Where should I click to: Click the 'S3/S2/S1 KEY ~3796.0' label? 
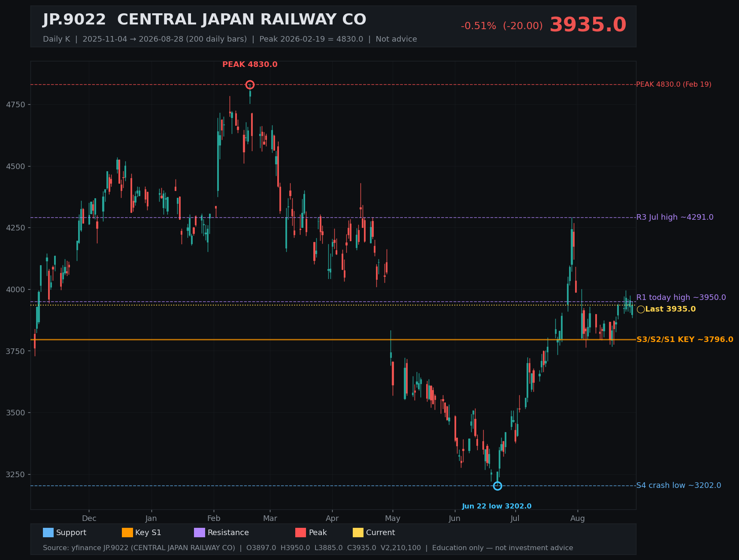pos(685,339)
